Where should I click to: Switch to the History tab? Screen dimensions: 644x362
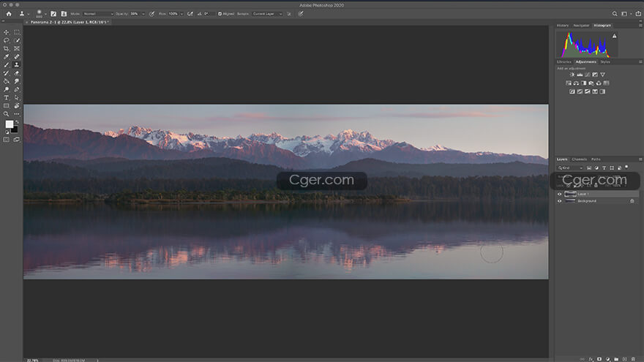(563, 26)
